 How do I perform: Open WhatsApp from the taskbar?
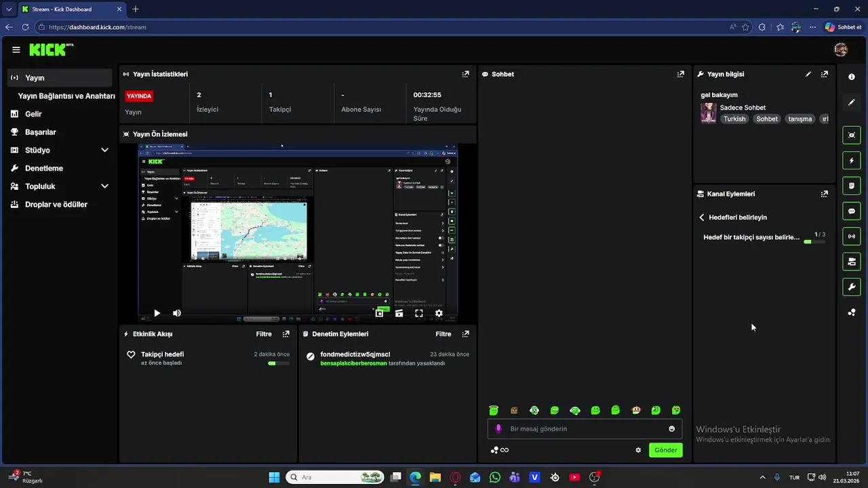point(495,477)
